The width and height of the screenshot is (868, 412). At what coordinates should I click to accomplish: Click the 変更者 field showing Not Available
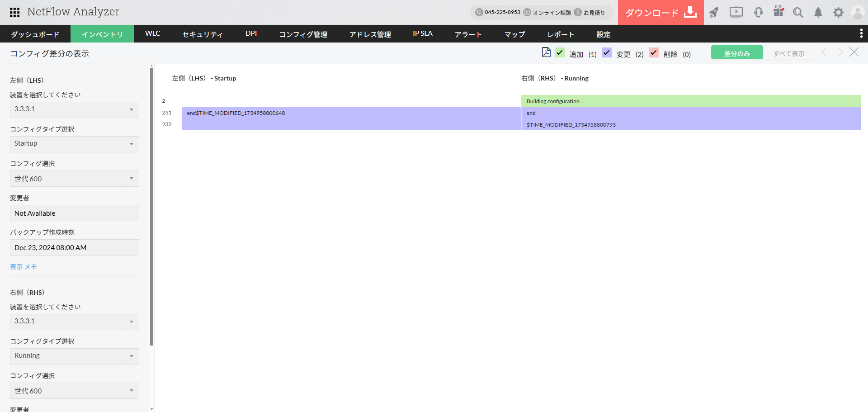(x=75, y=213)
